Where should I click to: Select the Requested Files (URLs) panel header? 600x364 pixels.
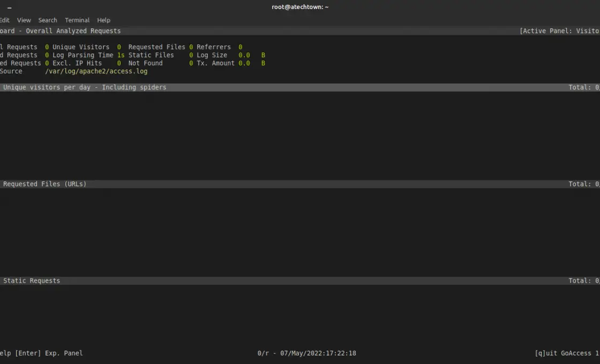click(44, 184)
